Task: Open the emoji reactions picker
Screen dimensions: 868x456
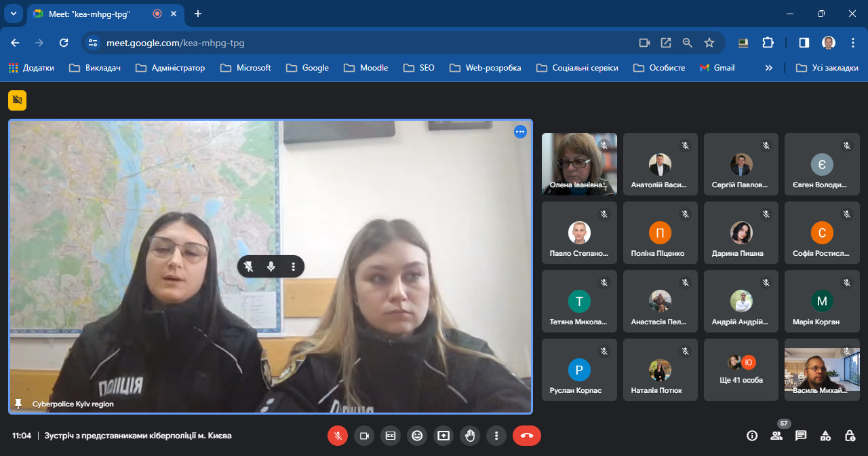Action: point(417,436)
